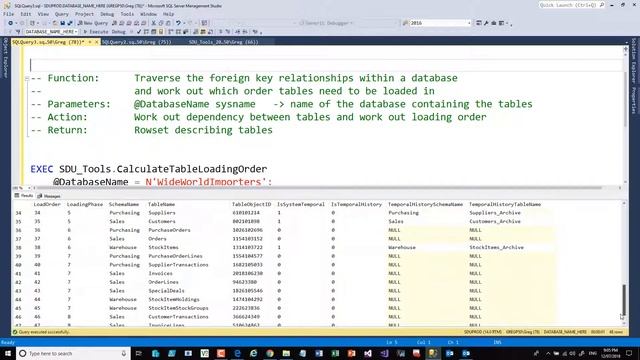Click the Save icon in the toolbar

(62, 23)
